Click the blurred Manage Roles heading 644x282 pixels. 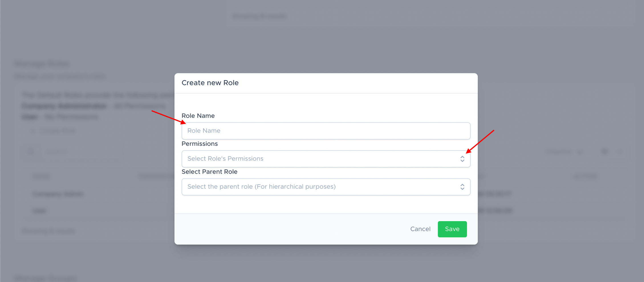pos(42,64)
